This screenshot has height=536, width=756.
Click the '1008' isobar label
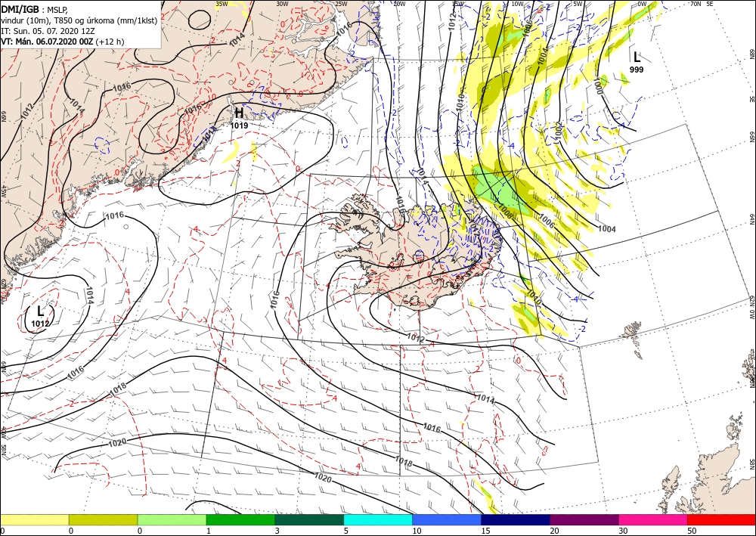505,211
